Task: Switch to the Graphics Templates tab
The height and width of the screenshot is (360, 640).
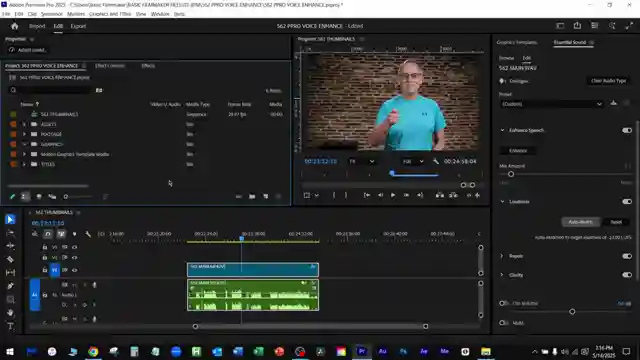Action: [517, 42]
